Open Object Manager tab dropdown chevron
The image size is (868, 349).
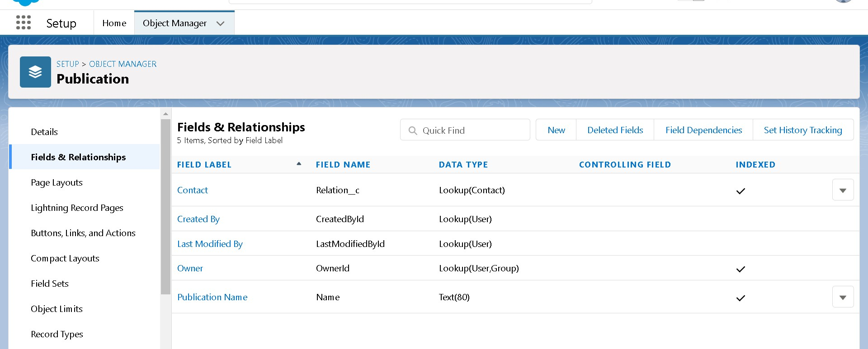click(220, 23)
